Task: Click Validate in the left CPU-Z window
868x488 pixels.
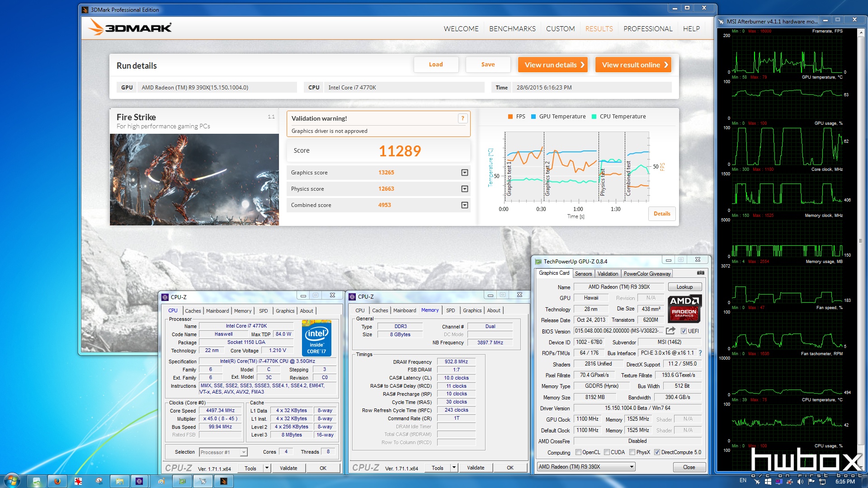Action: pyautogui.click(x=288, y=468)
